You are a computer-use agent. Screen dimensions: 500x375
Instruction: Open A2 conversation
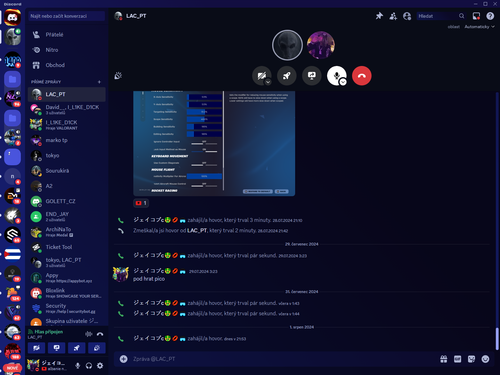point(67,186)
